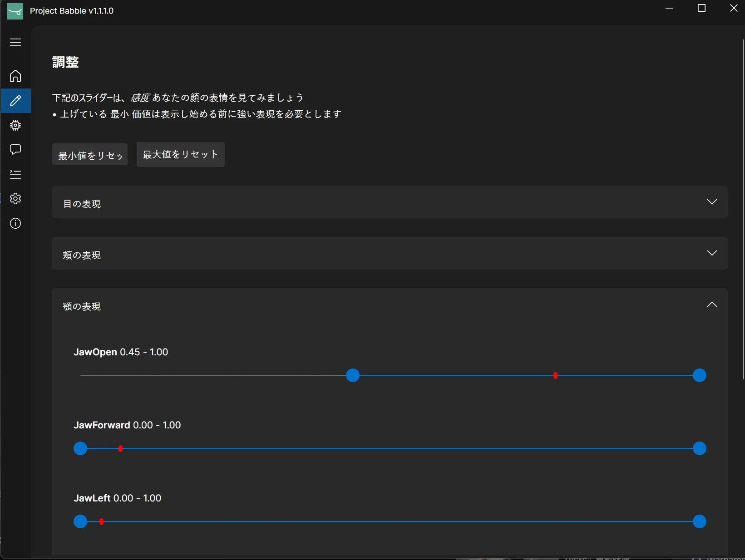The image size is (745, 560).
Task: Expand the 頬の表現 section chevron
Action: pyautogui.click(x=712, y=253)
